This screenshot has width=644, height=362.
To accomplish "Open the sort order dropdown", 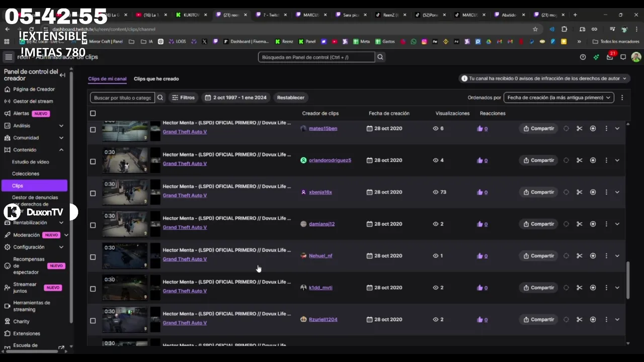I will [559, 98].
